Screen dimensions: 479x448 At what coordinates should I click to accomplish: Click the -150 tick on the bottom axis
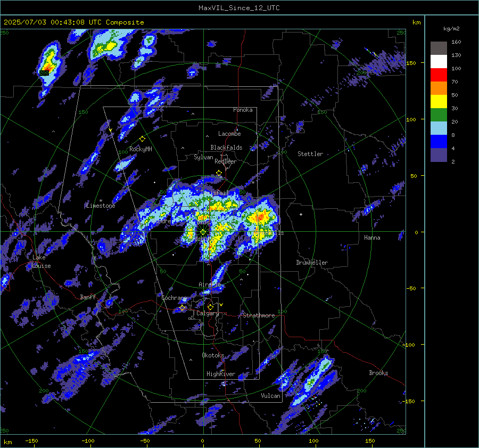pyautogui.click(x=31, y=441)
